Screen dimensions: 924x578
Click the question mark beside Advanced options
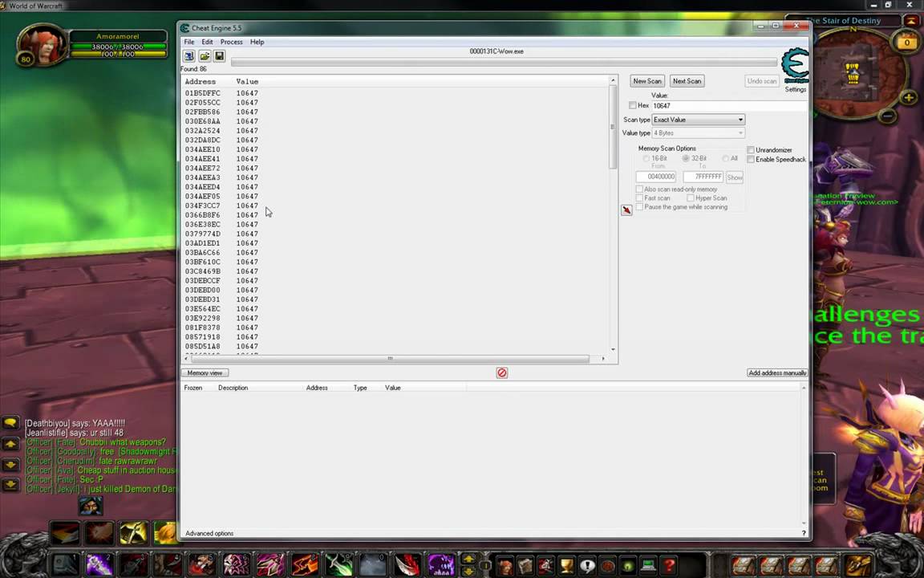[x=803, y=533]
